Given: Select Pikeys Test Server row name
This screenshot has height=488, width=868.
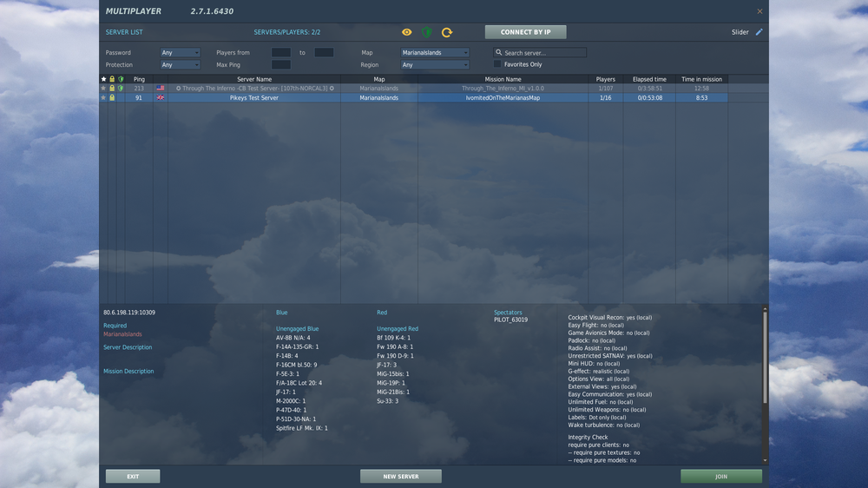Looking at the screenshot, I should [254, 97].
